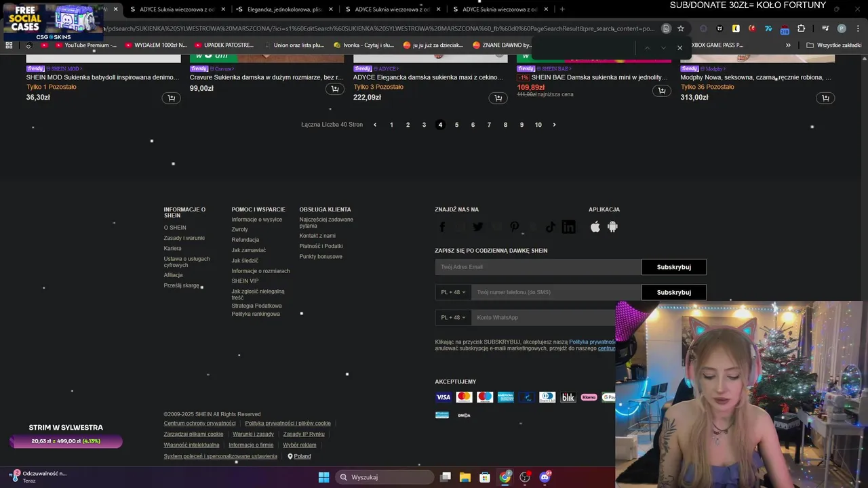868x488 pixels.
Task: Click the blik payment logo
Action: [568, 397]
